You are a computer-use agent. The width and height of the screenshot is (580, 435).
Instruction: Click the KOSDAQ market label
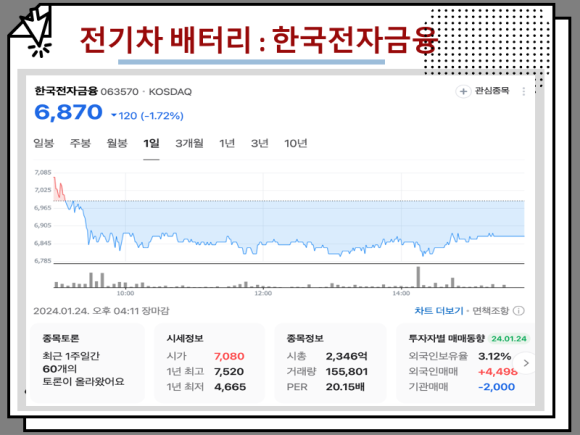[x=170, y=91]
